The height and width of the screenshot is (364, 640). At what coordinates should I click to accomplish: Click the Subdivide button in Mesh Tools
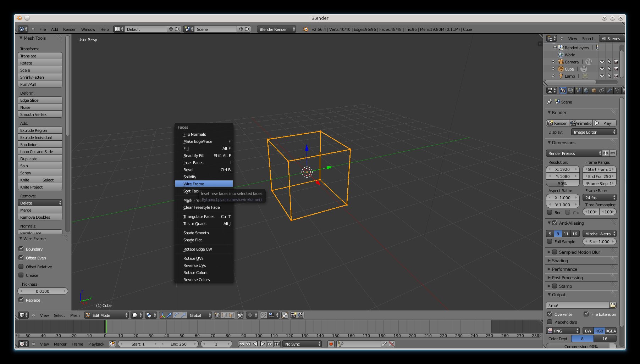(40, 145)
